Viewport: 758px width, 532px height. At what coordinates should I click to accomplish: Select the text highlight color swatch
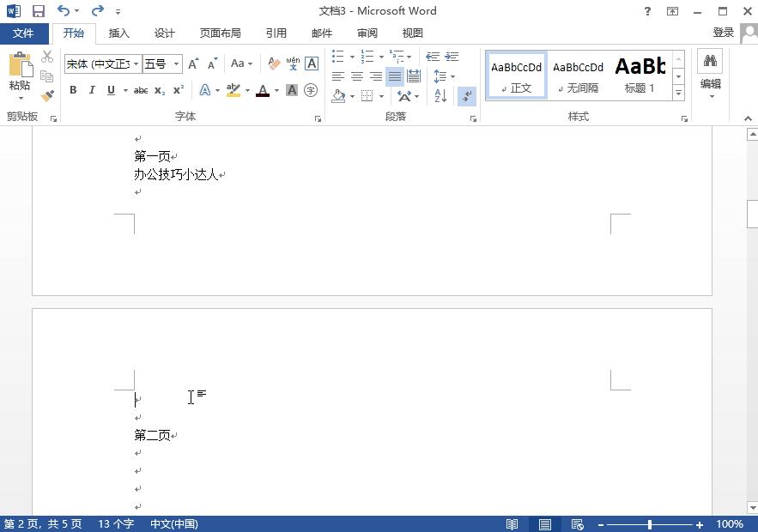(233, 89)
